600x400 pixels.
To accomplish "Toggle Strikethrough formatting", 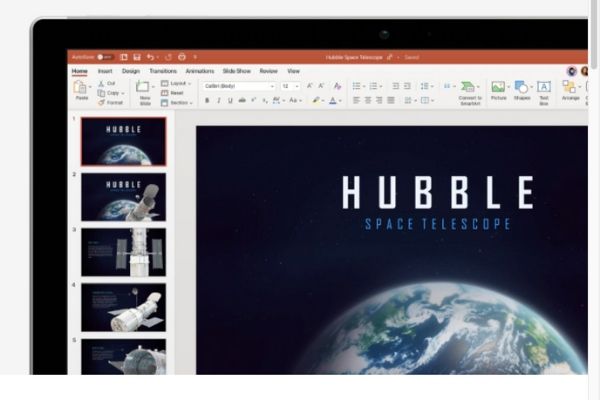I will click(x=242, y=100).
